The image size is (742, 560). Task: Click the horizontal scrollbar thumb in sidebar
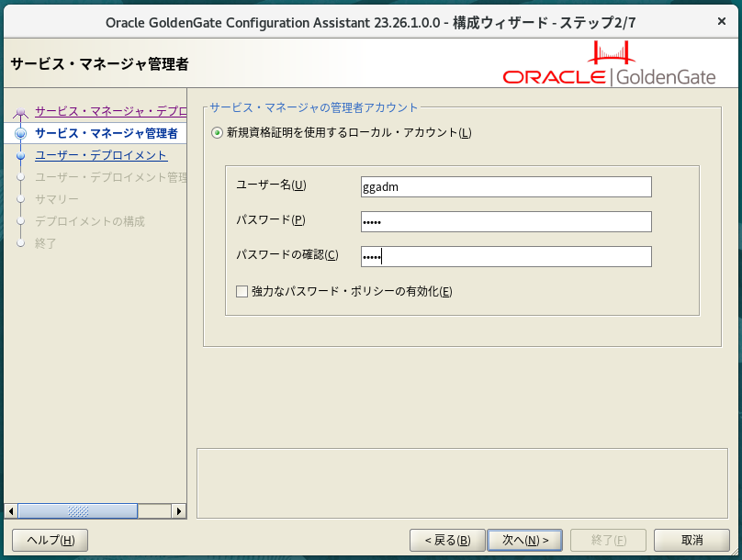coord(77,511)
